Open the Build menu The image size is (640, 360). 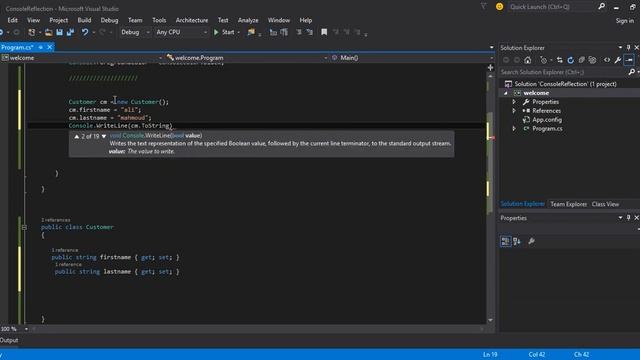coord(84,20)
